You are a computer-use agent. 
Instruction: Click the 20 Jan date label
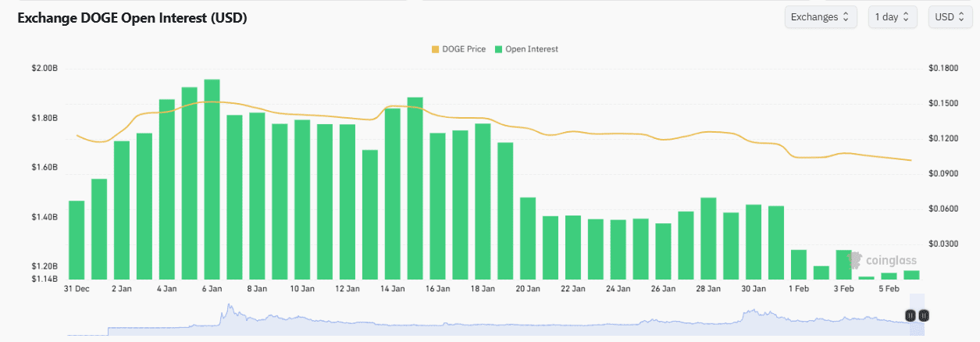(x=528, y=289)
